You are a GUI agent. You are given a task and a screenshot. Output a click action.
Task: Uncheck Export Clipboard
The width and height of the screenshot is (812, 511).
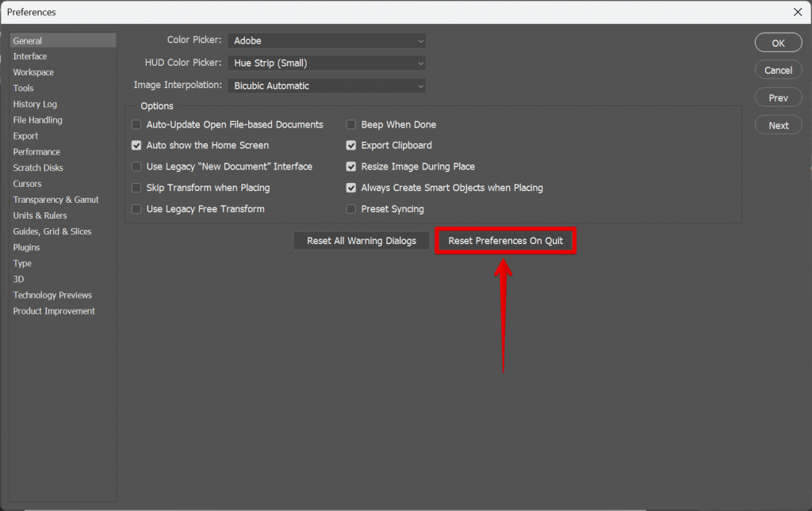click(x=350, y=145)
